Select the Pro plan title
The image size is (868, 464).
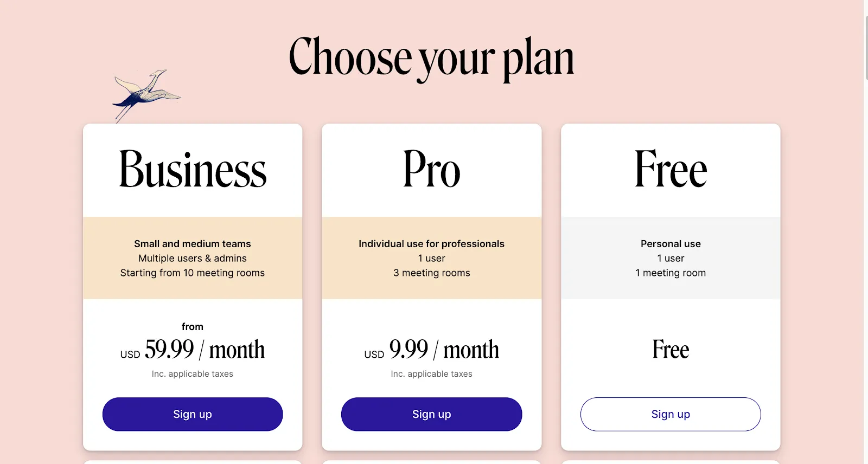click(431, 170)
